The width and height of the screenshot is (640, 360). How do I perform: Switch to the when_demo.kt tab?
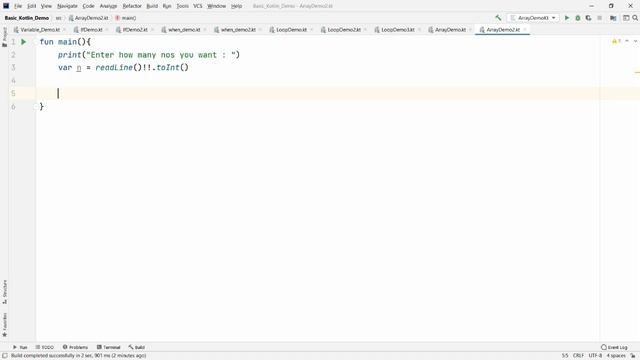pyautogui.click(x=184, y=30)
